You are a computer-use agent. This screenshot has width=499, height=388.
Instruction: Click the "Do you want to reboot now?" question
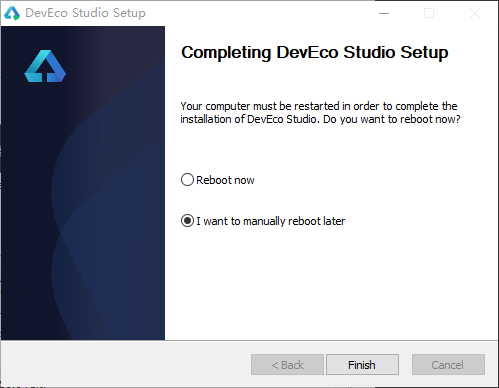[392, 119]
